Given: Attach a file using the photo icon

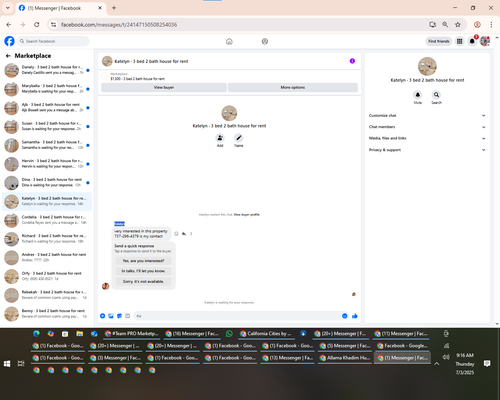Looking at the screenshot, I should tap(111, 316).
